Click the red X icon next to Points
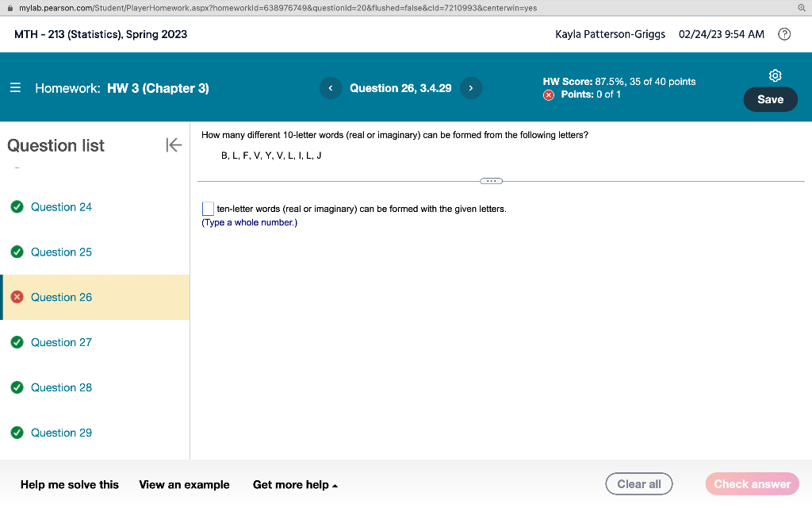This screenshot has width=812, height=508. pos(547,94)
